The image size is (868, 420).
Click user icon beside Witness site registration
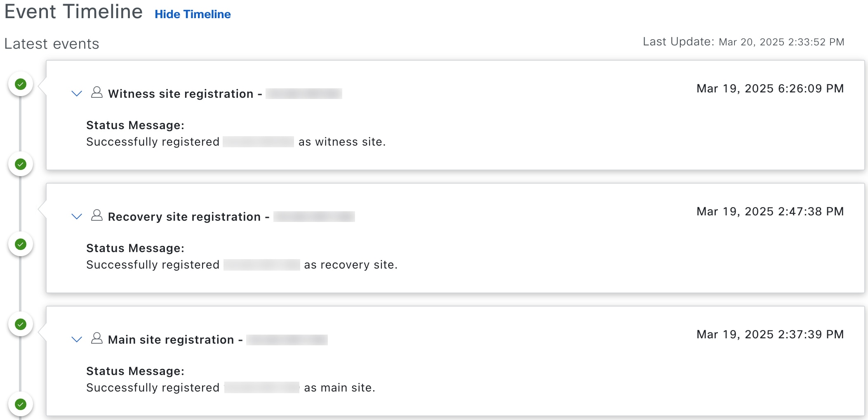pos(97,92)
